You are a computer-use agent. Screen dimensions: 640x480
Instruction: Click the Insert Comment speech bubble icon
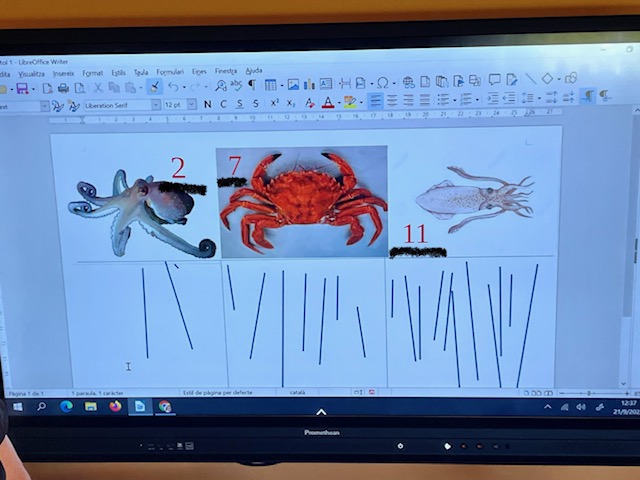(494, 80)
